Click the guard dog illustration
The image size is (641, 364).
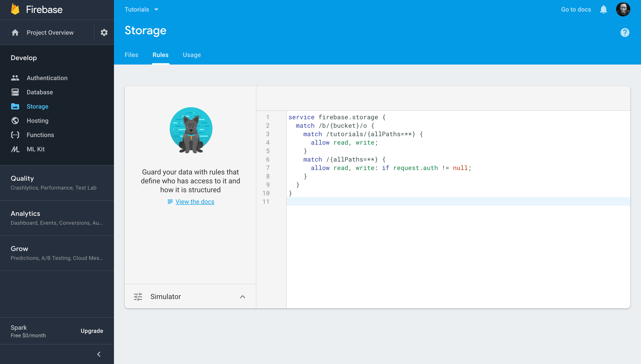[191, 130]
